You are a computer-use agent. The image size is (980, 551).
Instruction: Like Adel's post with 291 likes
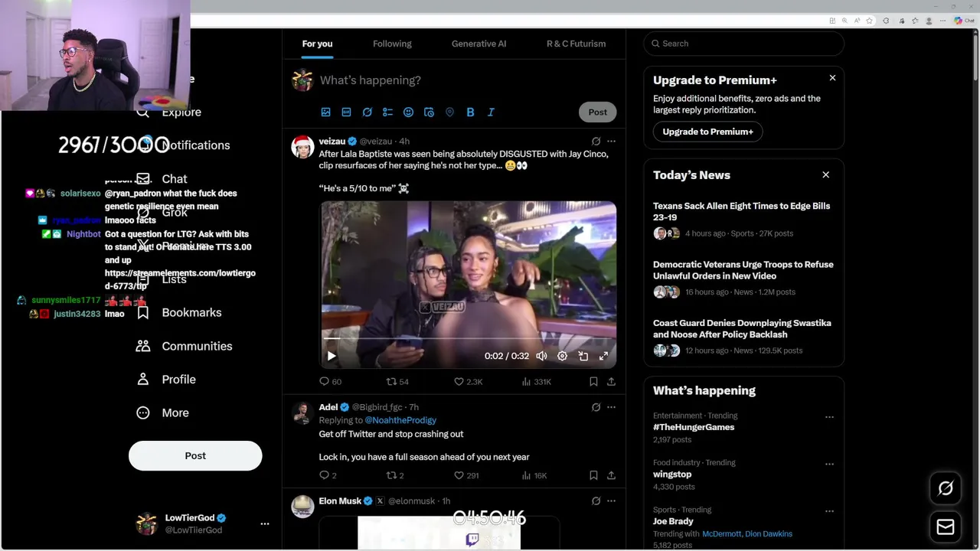coord(466,475)
